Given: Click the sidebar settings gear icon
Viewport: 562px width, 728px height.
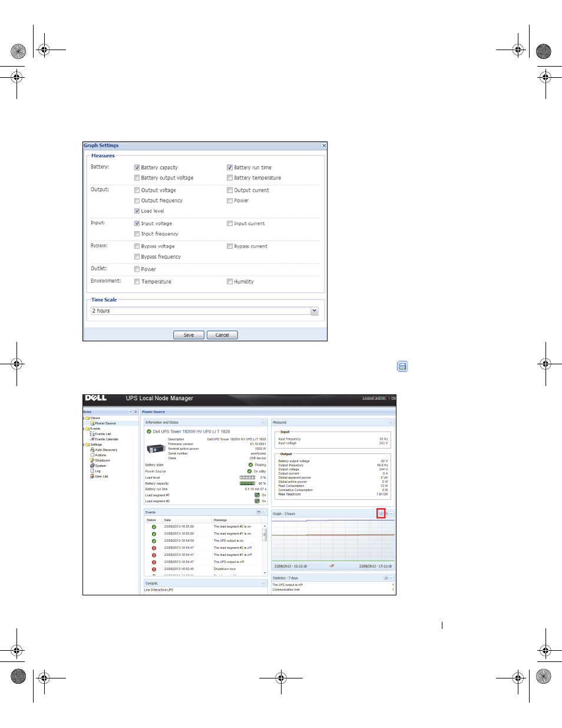Looking at the screenshot, I should (x=136, y=412).
